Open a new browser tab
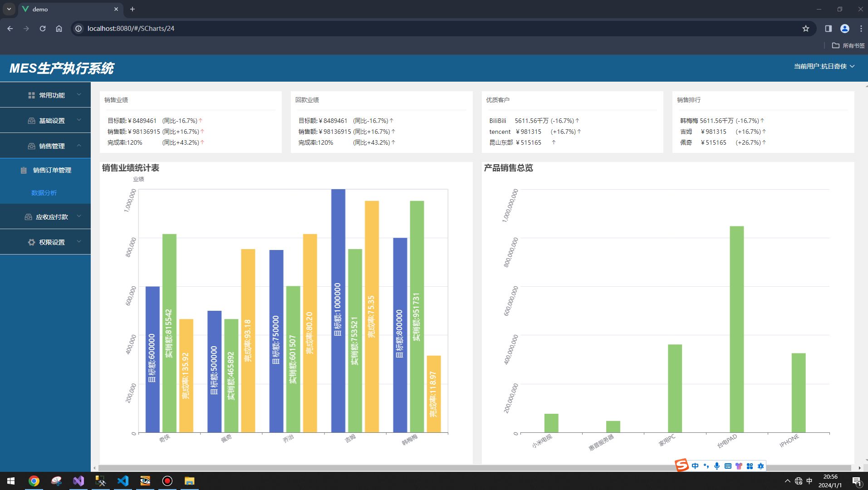This screenshot has height=490, width=868. point(132,9)
